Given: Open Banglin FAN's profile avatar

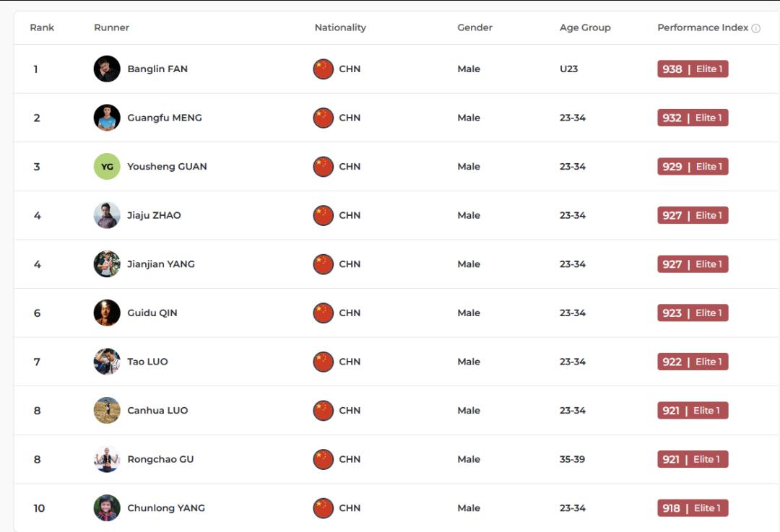Looking at the screenshot, I should click(107, 69).
